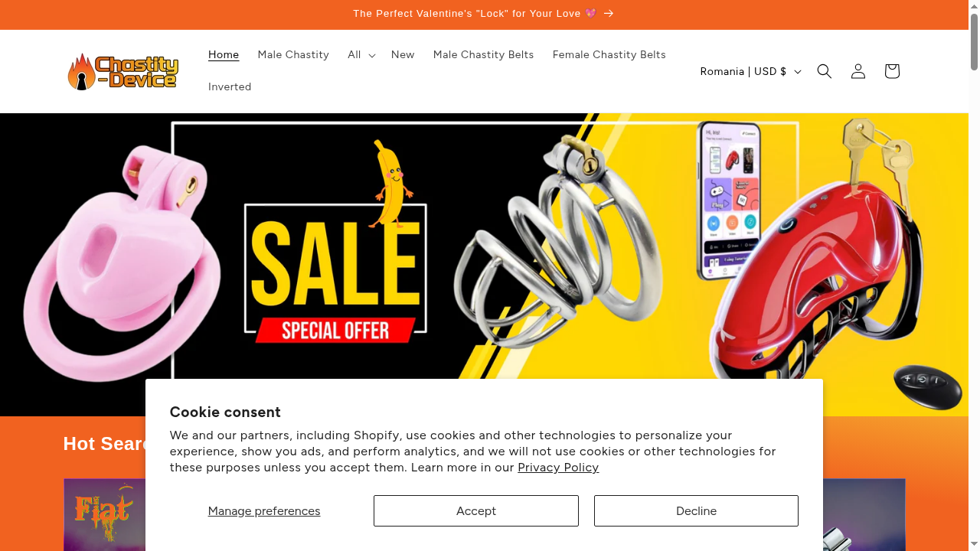This screenshot has height=551, width=980.
Task: Select the Inverted menu item
Action: click(x=230, y=87)
